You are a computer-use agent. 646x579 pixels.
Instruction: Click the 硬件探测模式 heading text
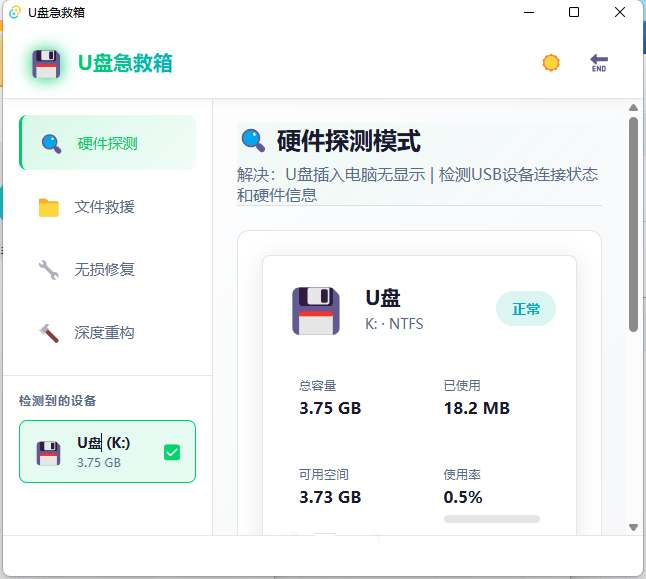(349, 141)
